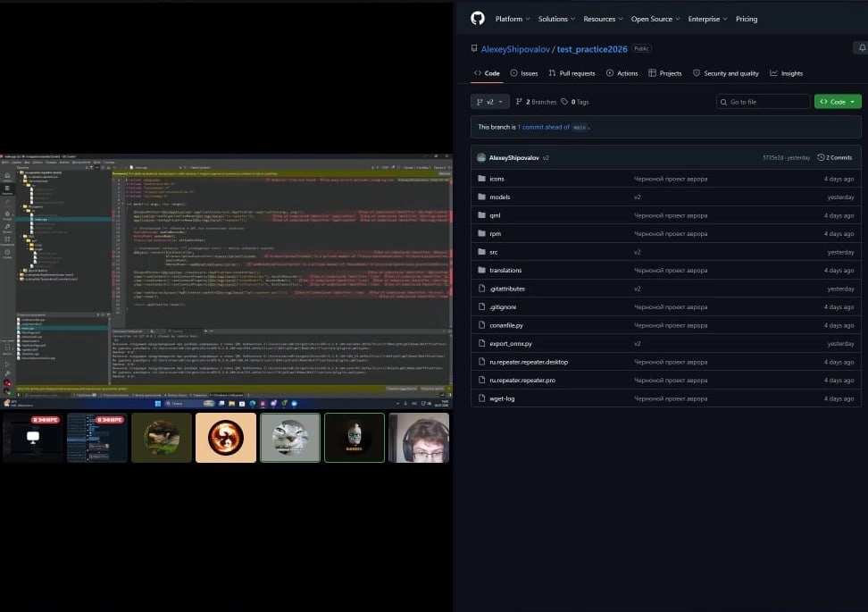Select the fiery phoenix avatar tile

tap(226, 438)
